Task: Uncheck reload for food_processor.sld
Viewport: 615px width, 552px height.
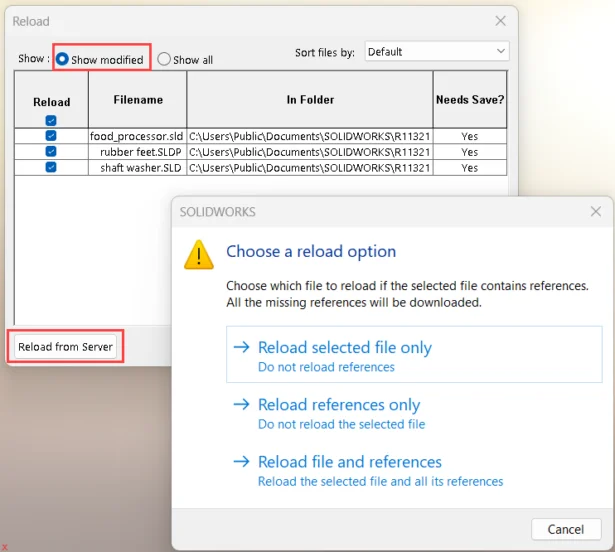Action: pyautogui.click(x=51, y=136)
